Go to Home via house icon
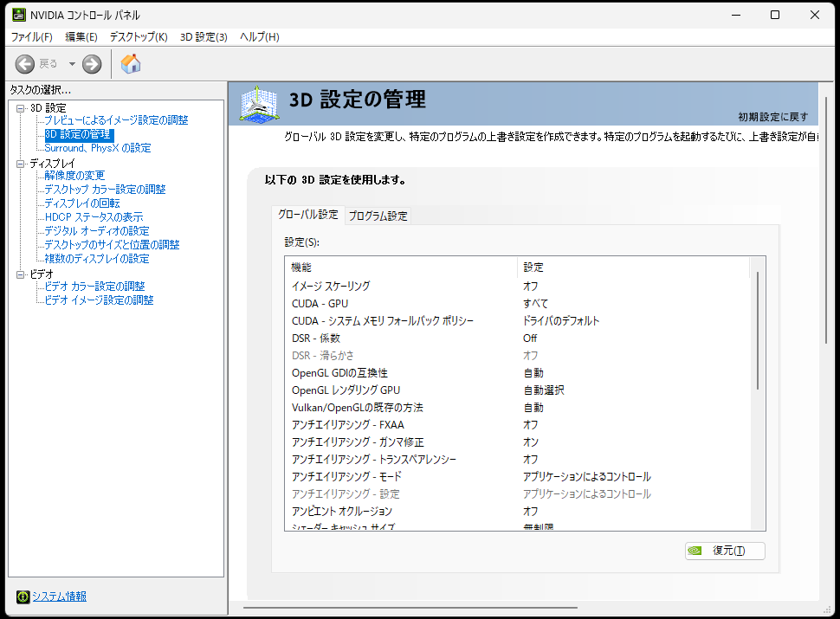840x619 pixels. (131, 64)
